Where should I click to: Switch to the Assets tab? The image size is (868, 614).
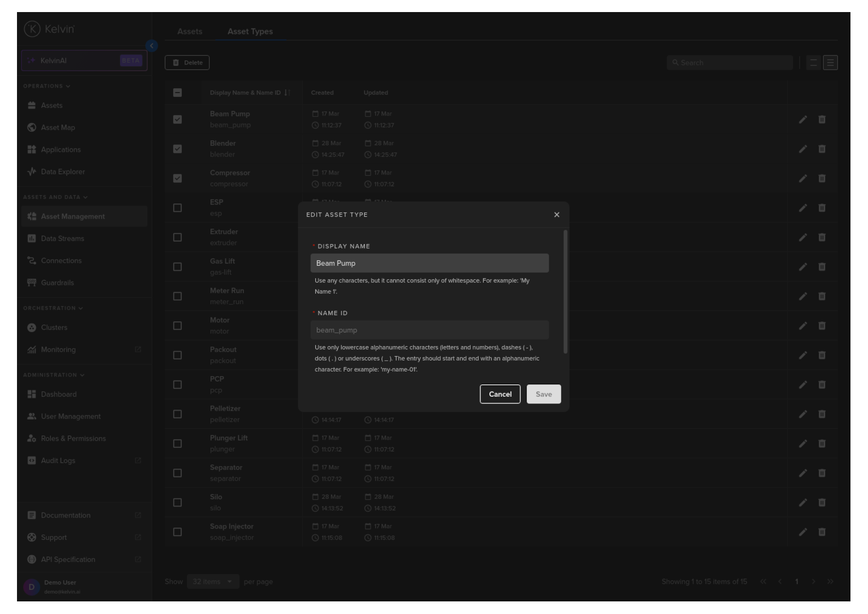point(190,32)
